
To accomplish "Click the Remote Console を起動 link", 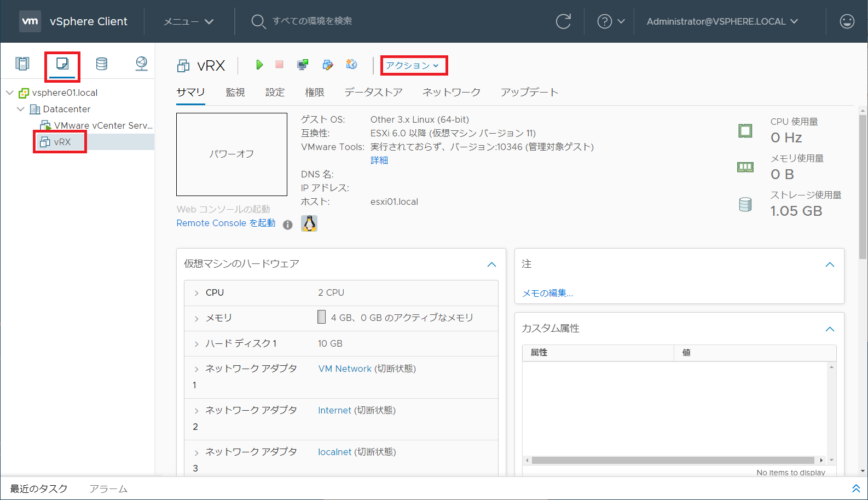I will click(x=226, y=223).
